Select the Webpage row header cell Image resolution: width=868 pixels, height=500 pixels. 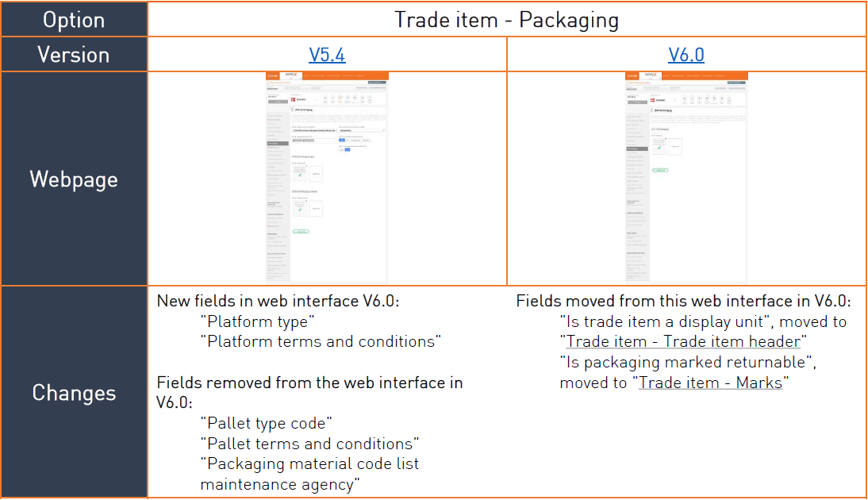74,179
